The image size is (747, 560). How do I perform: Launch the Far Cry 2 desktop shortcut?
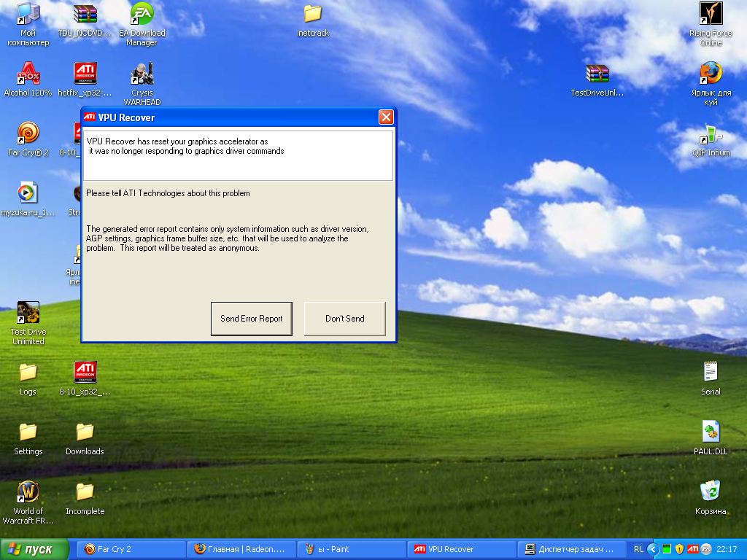coord(28,139)
